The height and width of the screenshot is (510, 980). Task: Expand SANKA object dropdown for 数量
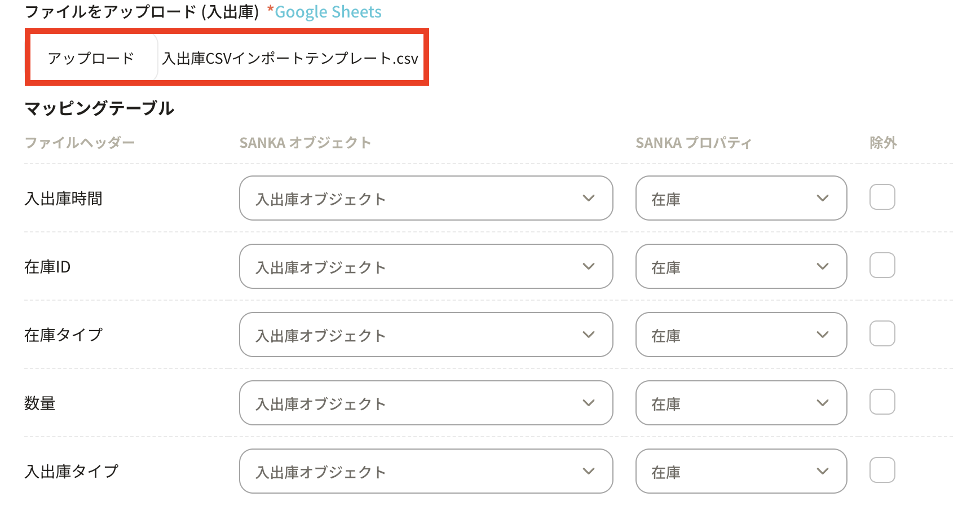tap(426, 403)
